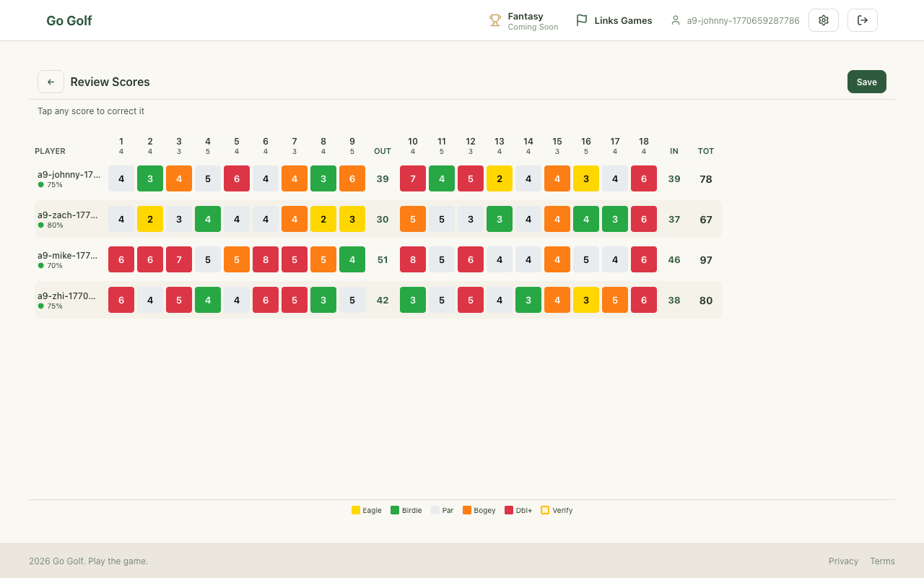
Task: Tap a9-zhi's hole 10 birdie score
Action: pos(413,300)
